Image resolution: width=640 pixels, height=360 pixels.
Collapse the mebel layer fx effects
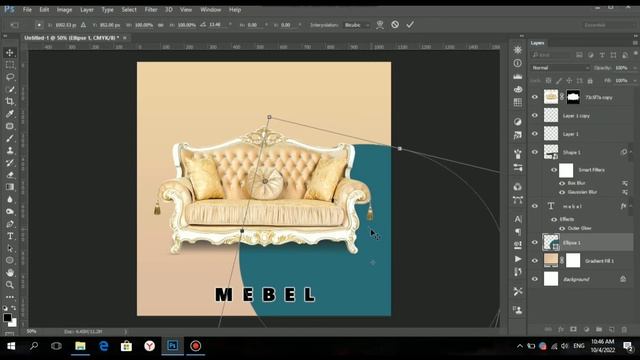[x=631, y=206]
